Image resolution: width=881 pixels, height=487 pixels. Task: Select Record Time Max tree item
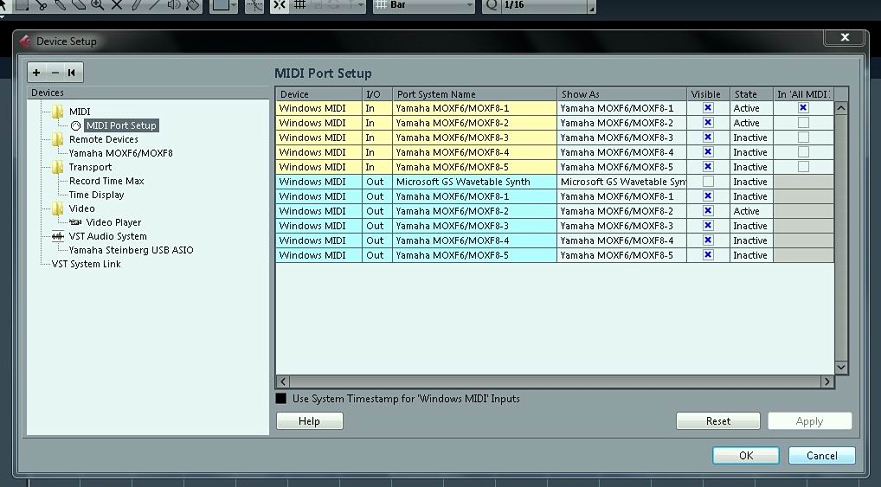click(x=107, y=181)
